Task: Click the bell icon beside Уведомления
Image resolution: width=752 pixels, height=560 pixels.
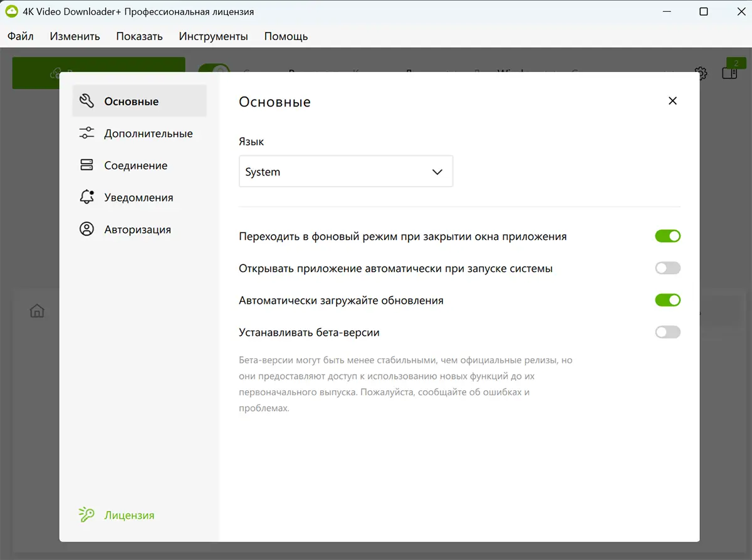Action: point(86,197)
